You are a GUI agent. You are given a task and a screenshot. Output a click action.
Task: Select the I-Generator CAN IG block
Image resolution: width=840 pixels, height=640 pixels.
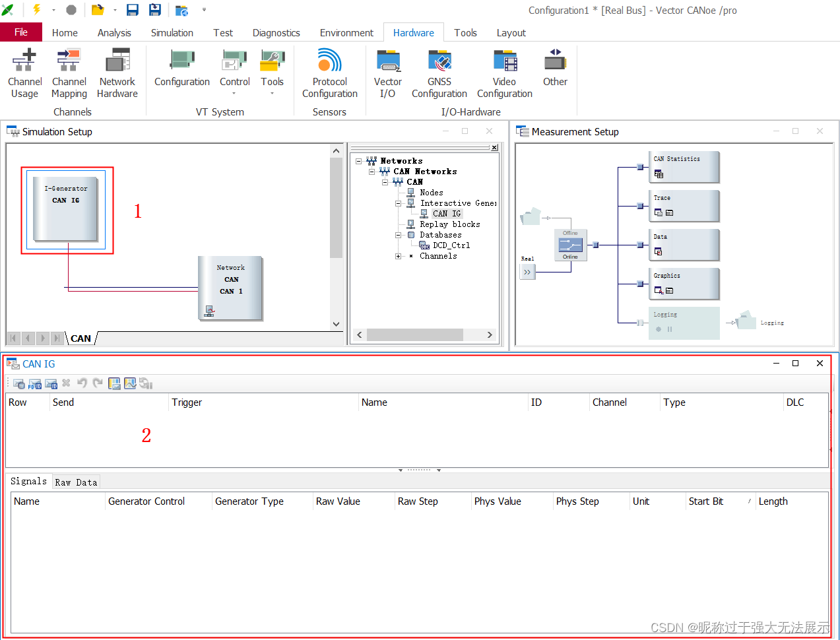pos(66,210)
